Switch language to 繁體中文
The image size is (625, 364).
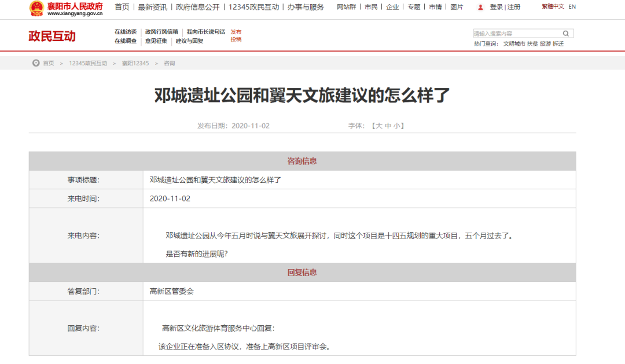pos(553,7)
